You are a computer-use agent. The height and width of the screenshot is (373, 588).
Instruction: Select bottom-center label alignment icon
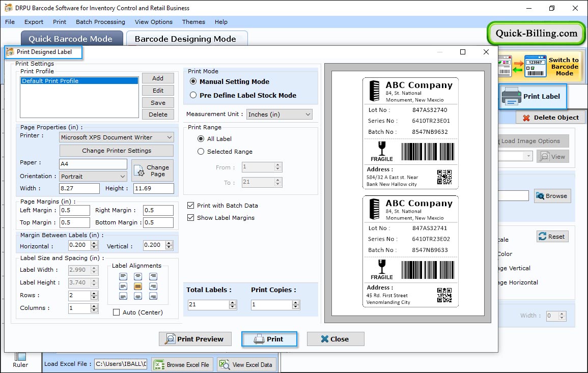[x=138, y=296]
